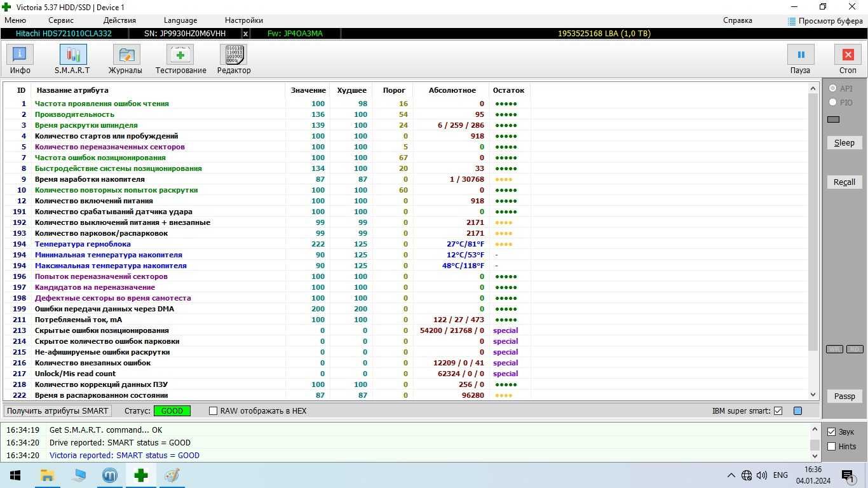Select the S.M.A.R.T toolbar icon

[x=72, y=60]
